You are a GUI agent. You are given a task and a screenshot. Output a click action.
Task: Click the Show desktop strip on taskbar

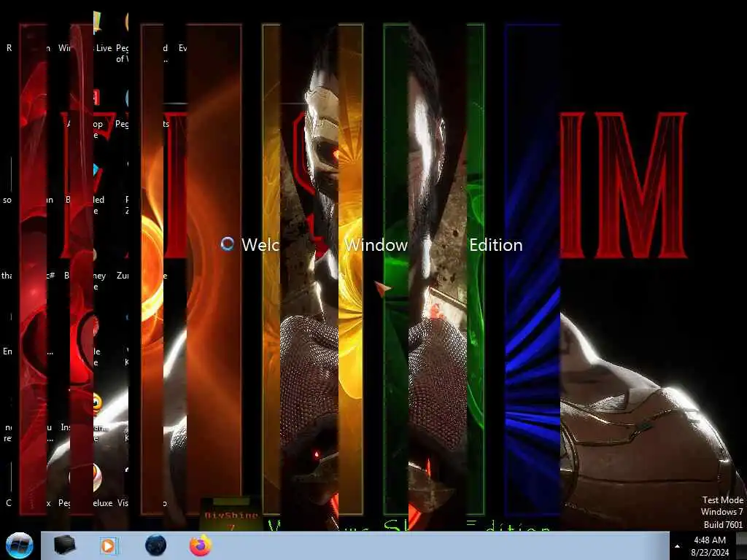click(x=741, y=546)
